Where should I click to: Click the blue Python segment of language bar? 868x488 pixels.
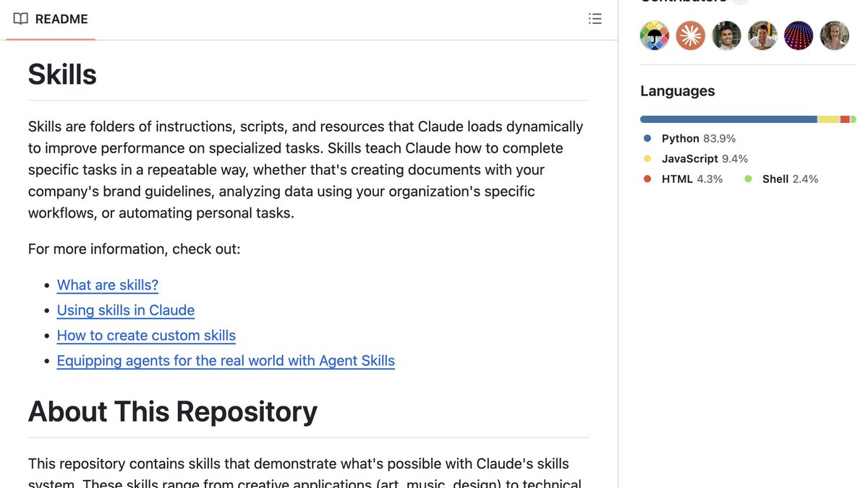pyautogui.click(x=728, y=119)
